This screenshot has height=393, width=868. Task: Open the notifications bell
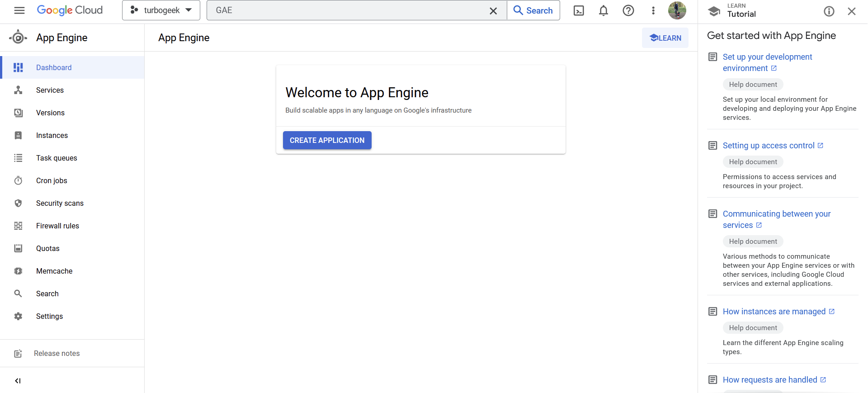[604, 11]
